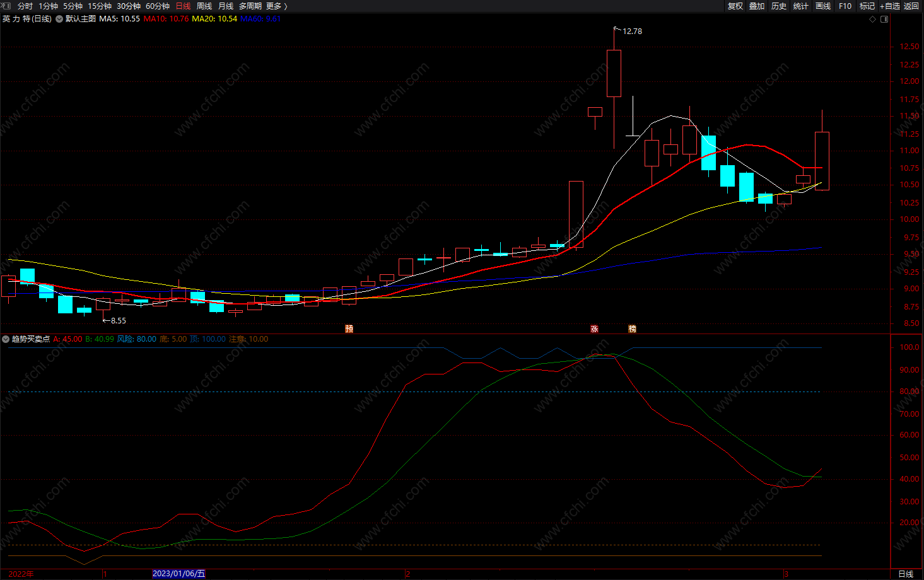Click the 2023/01/06 date marker on timeline
This screenshot has height=580, width=924.
(x=179, y=574)
